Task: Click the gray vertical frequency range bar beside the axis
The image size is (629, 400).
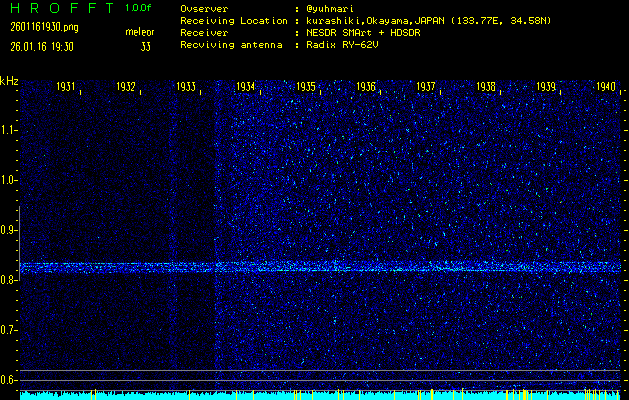Action: pos(19,243)
